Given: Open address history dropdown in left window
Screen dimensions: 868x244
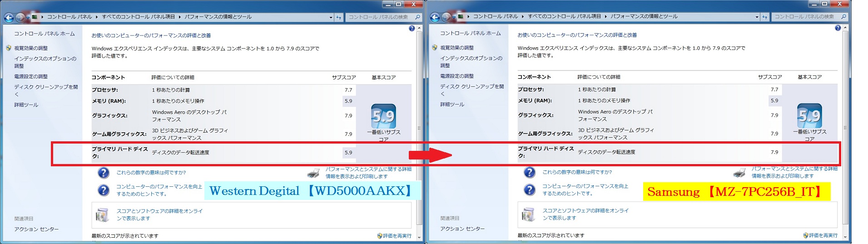Looking at the screenshot, I should (331, 17).
